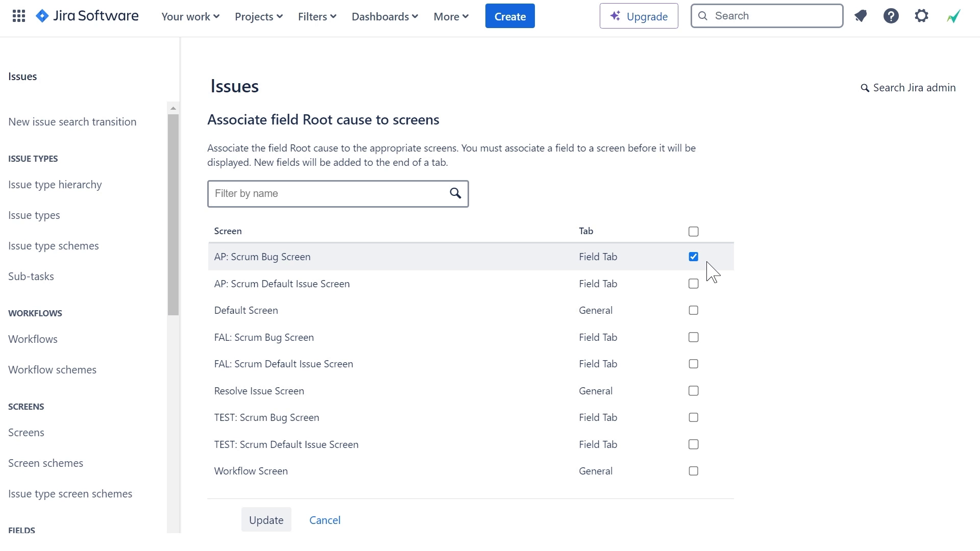
Task: Select the select-all checkbox in the header row
Action: point(693,231)
